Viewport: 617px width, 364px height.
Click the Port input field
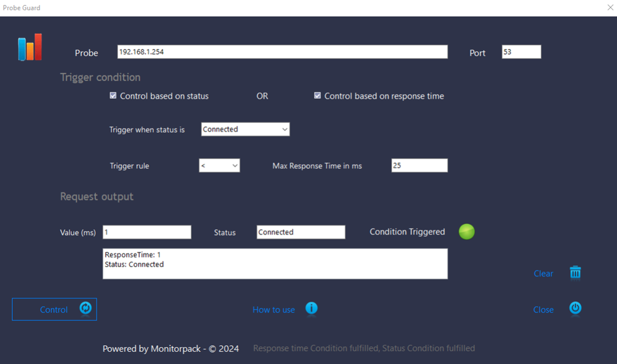click(x=521, y=52)
